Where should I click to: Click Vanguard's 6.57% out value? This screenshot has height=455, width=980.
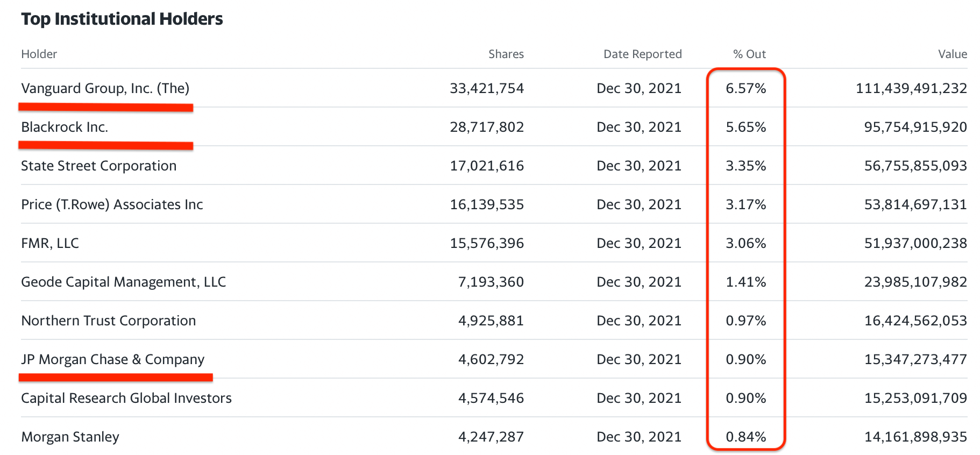coord(745,88)
